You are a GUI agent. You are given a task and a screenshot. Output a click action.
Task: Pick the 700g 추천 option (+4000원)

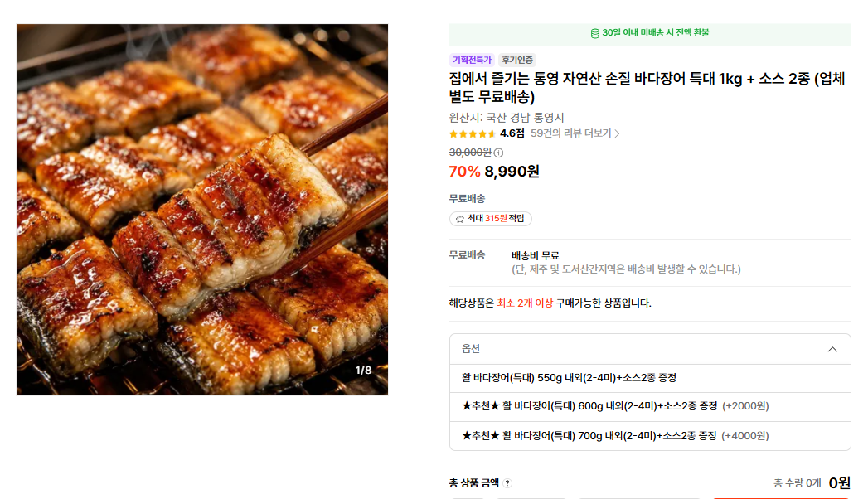pyautogui.click(x=650, y=436)
